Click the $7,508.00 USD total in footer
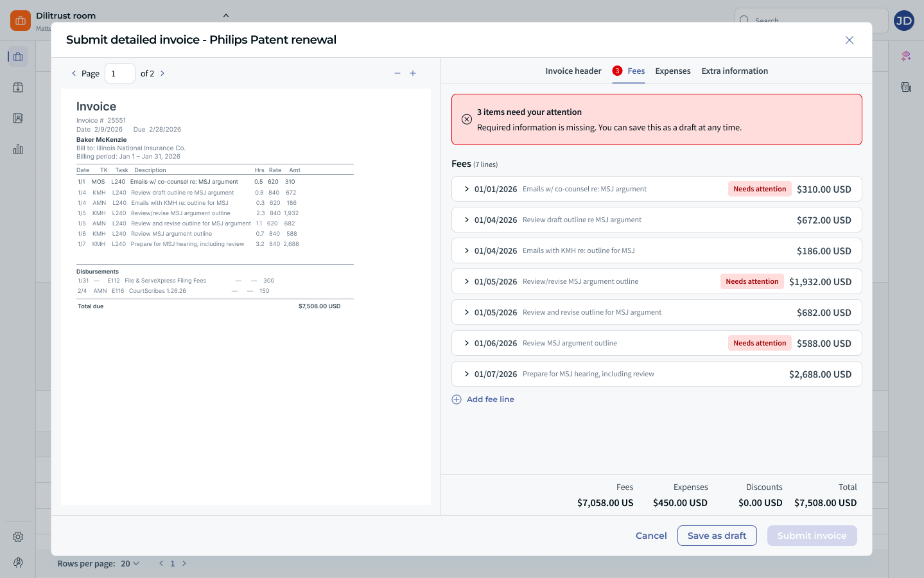The width and height of the screenshot is (924, 578). [825, 503]
